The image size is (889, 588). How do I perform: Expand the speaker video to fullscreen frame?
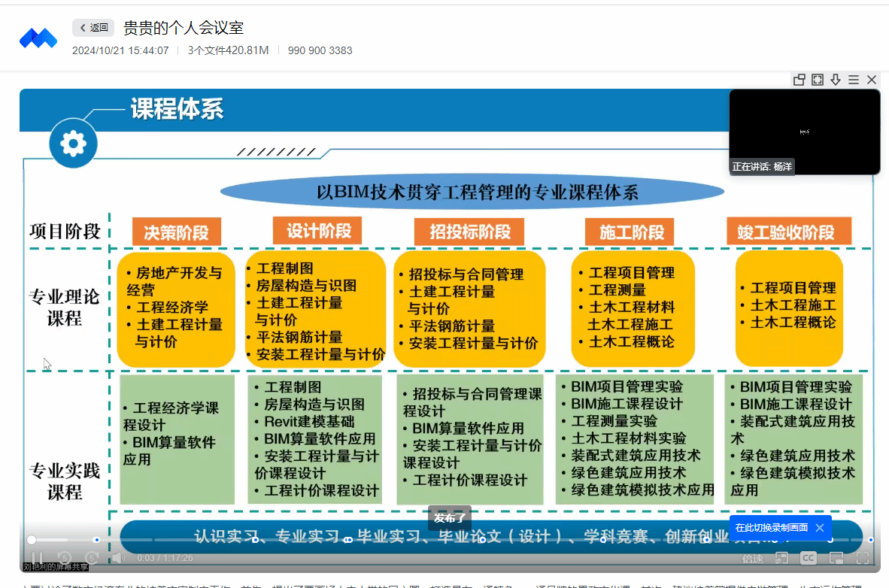click(x=818, y=80)
